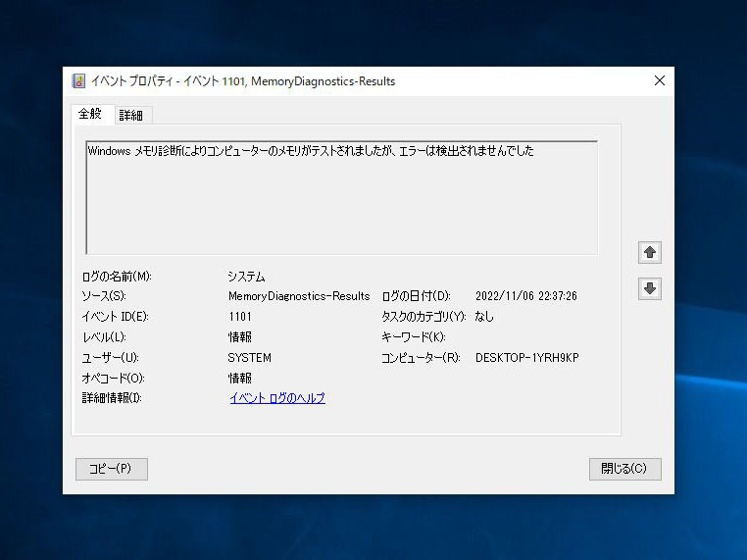Click the user value SYSTEM

tap(250, 357)
